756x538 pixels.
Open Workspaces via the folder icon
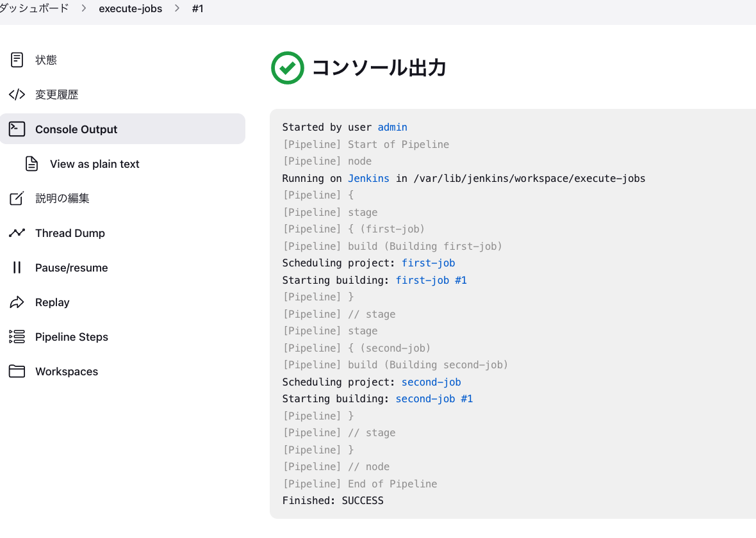17,371
